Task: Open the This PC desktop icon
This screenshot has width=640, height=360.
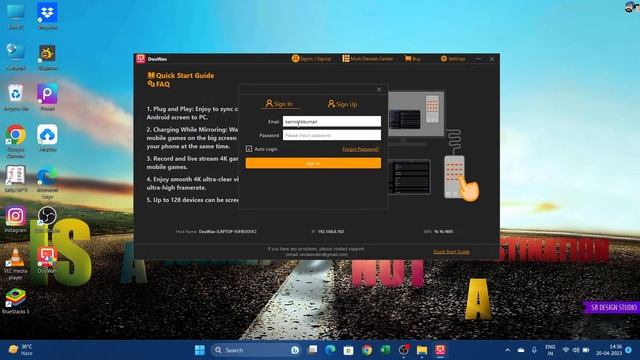Action: (16, 16)
